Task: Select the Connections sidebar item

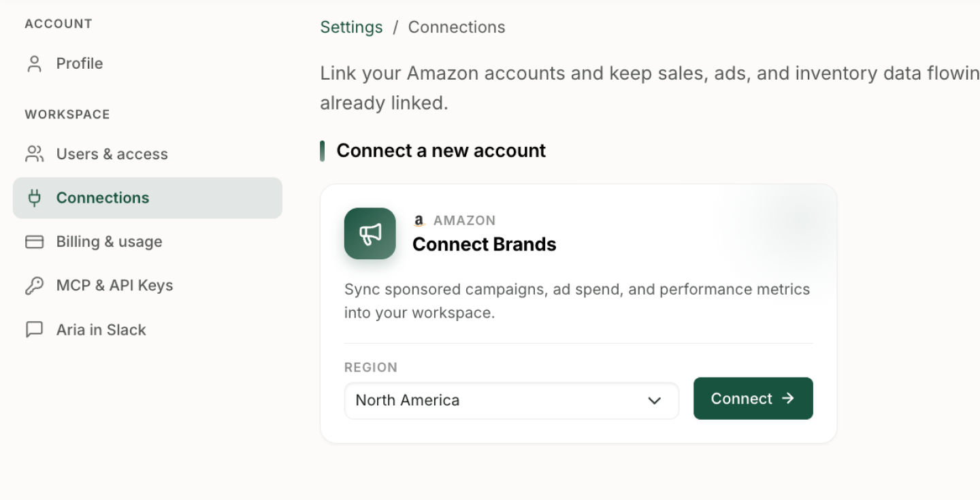Action: 147,198
